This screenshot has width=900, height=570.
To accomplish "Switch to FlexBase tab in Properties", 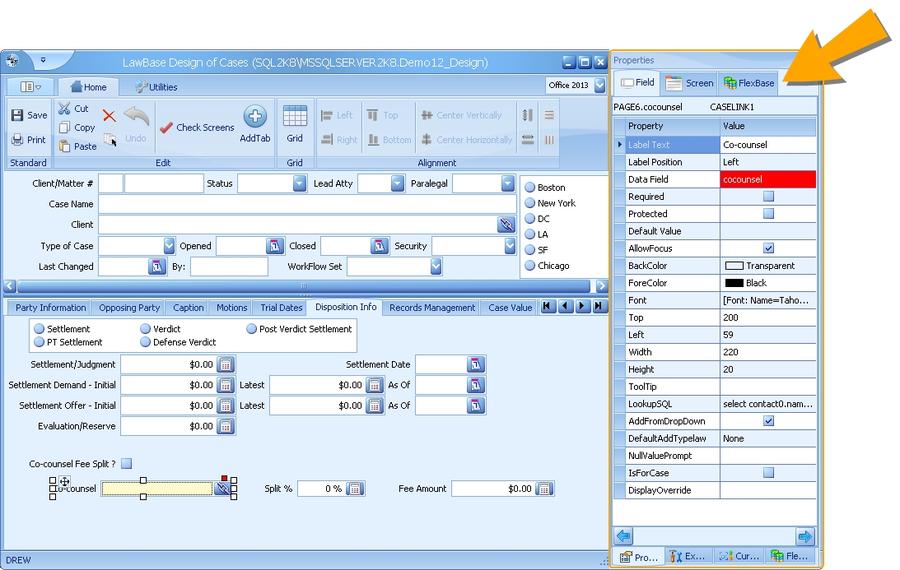I will pyautogui.click(x=749, y=83).
